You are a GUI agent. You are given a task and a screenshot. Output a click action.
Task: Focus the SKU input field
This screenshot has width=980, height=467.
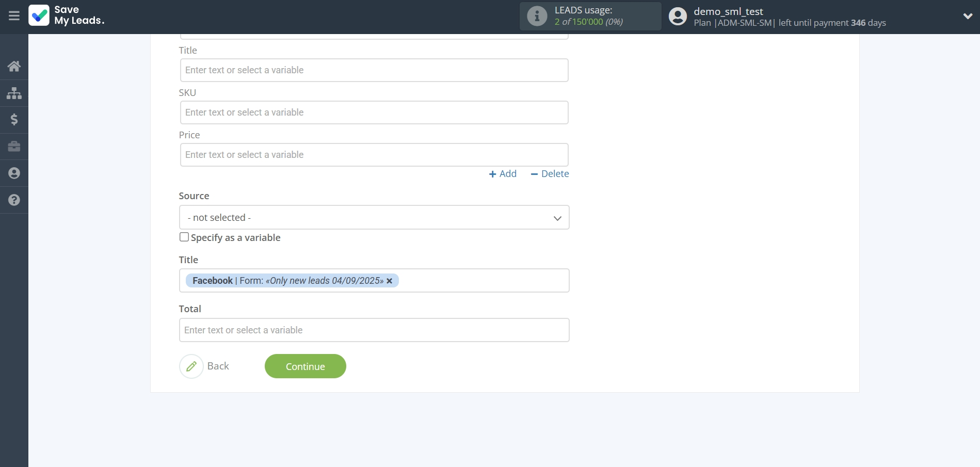374,112
